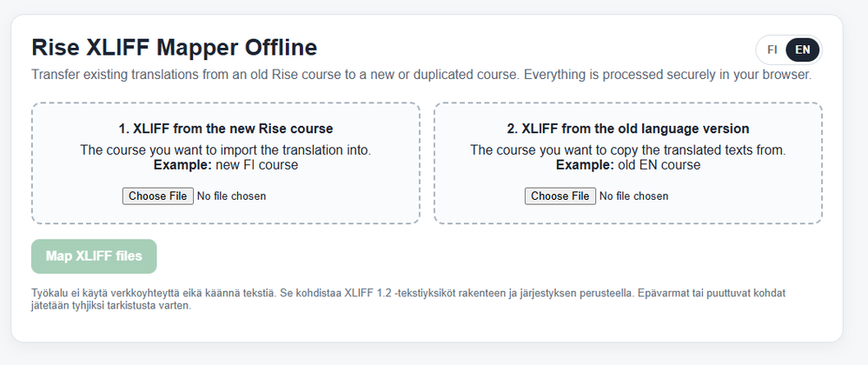This screenshot has height=365, width=868.
Task: Click bold "Example:" label in the first box
Action: click(x=183, y=165)
